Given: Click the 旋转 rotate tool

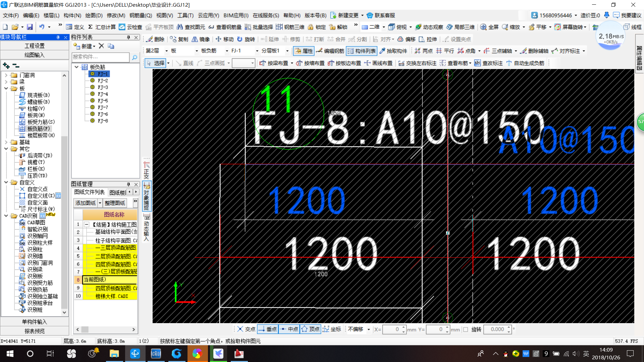Looking at the screenshot, I should click(246, 39).
